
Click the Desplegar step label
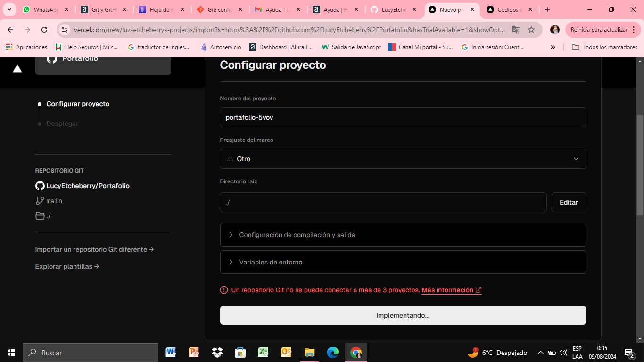[62, 123]
